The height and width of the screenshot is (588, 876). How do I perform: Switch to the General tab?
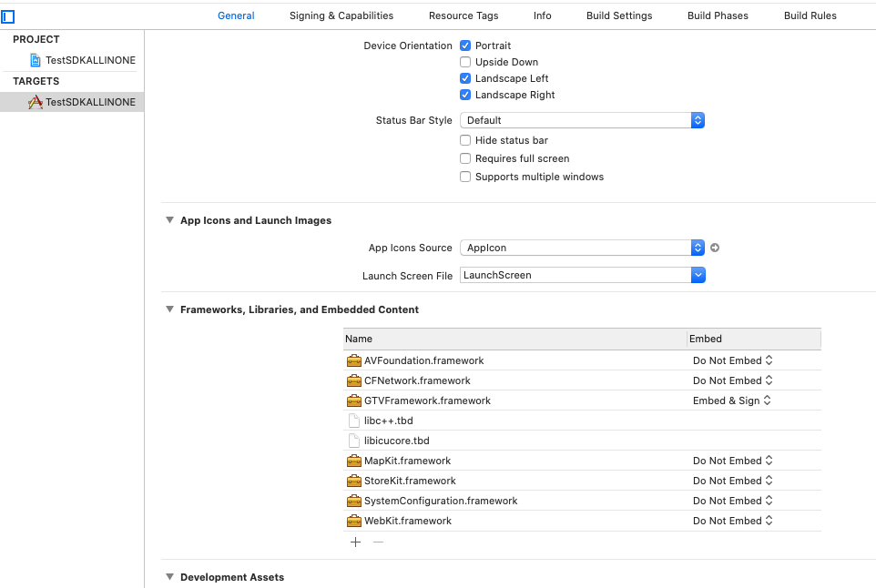(236, 15)
